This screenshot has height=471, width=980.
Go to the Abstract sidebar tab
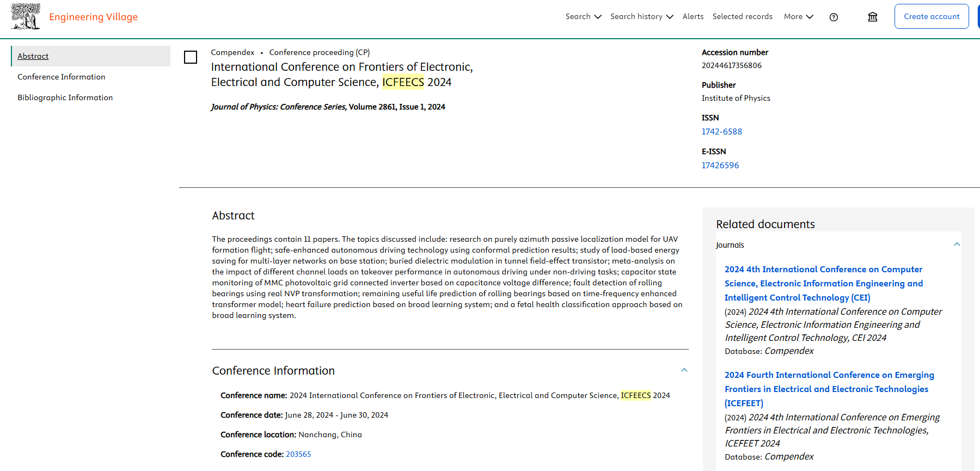(x=91, y=56)
